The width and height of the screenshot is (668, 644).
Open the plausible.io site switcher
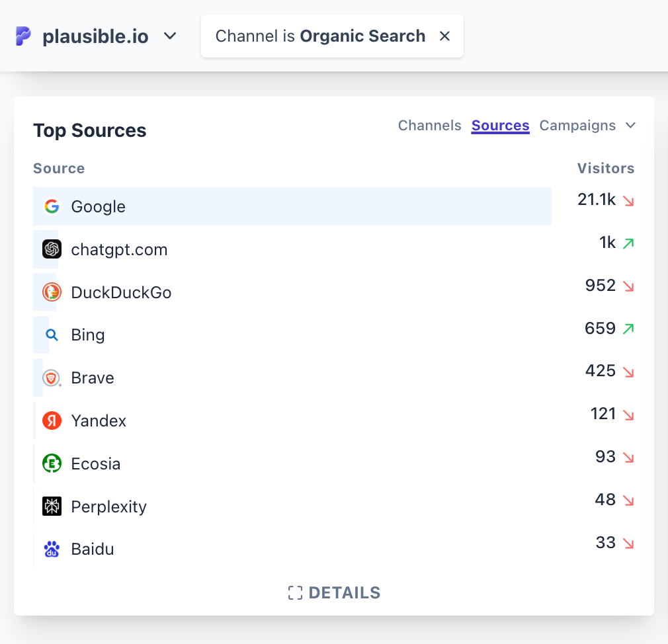[x=170, y=37]
